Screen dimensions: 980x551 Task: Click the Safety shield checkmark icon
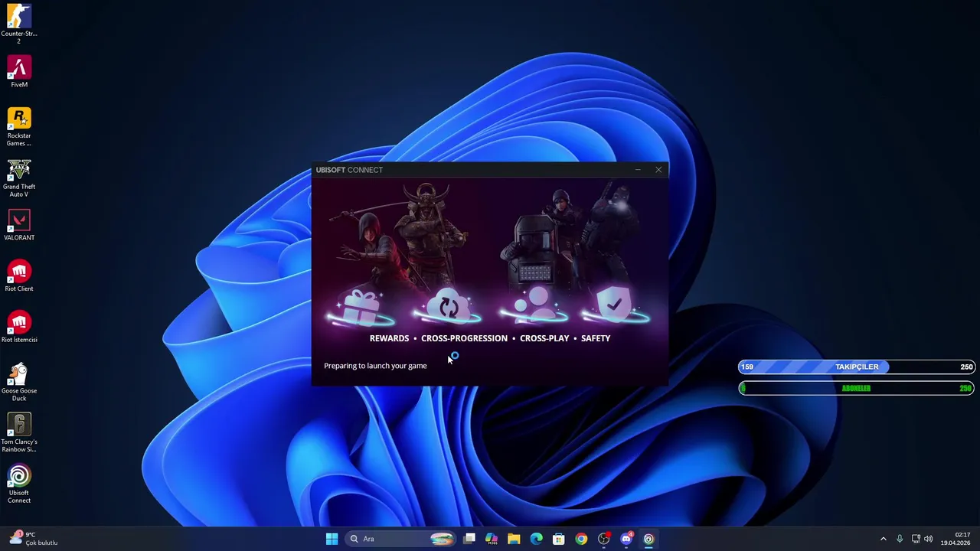(x=614, y=306)
